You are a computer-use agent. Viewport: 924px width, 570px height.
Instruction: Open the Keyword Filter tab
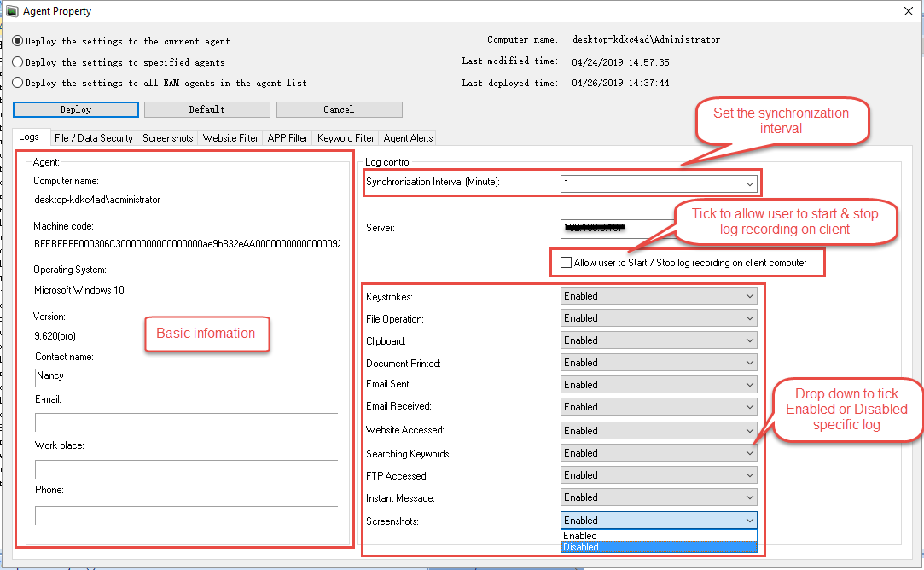[345, 137]
